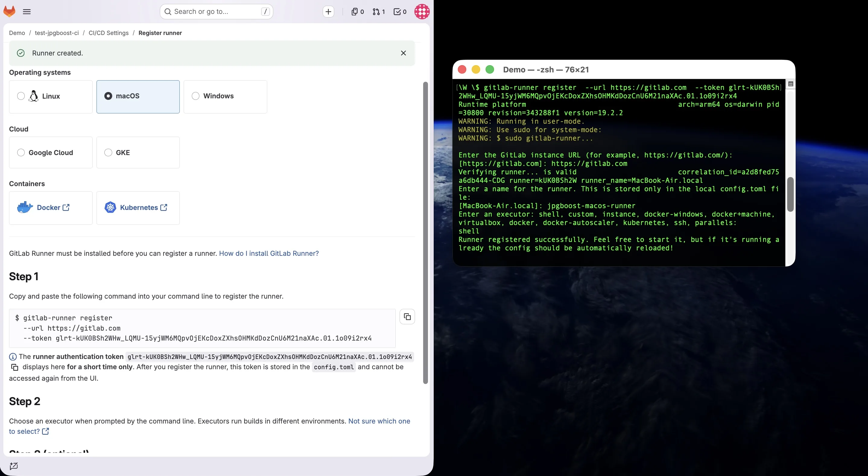Click 'Verifying runner... is valid' in terminal
The height and width of the screenshot is (476, 868).
point(517,172)
